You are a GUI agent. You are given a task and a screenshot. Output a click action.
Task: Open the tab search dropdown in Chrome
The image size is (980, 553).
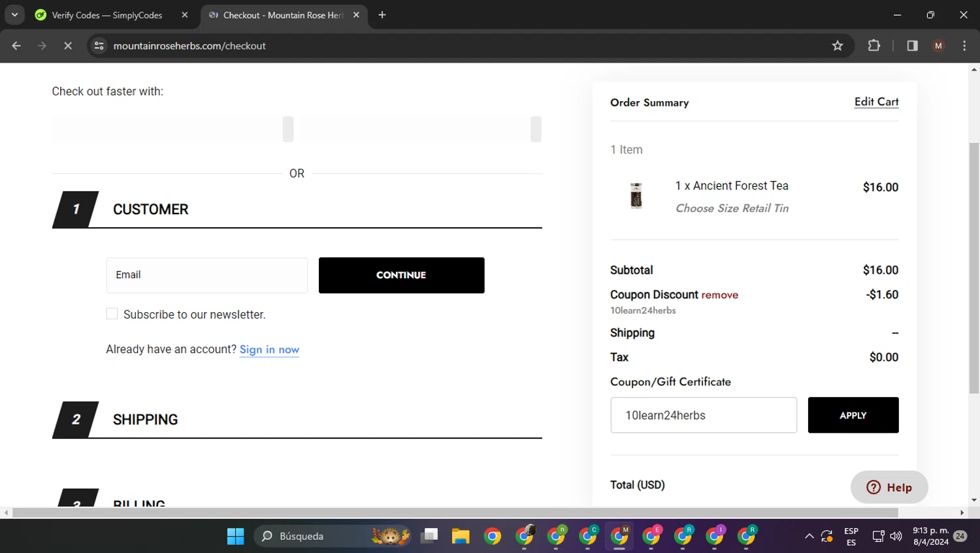pyautogui.click(x=14, y=14)
